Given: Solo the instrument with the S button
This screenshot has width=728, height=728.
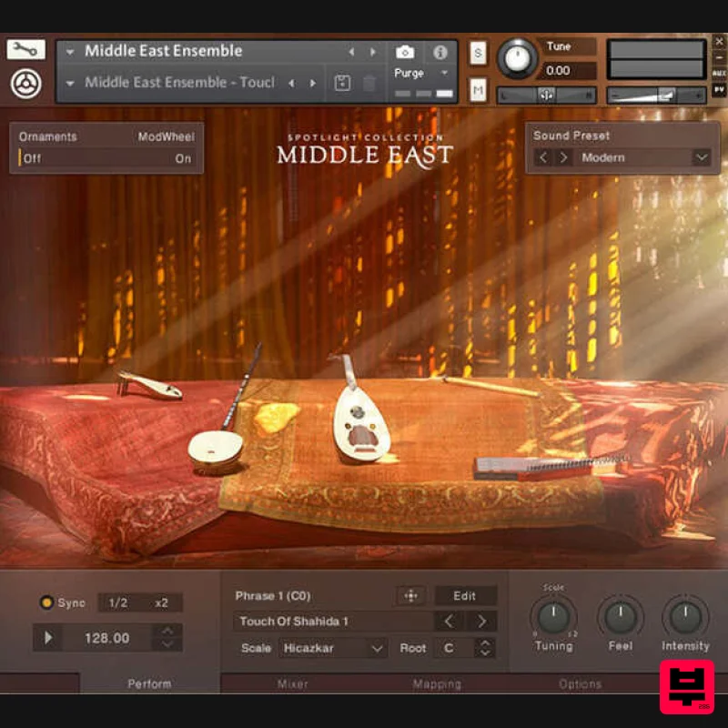Looking at the screenshot, I should (479, 53).
